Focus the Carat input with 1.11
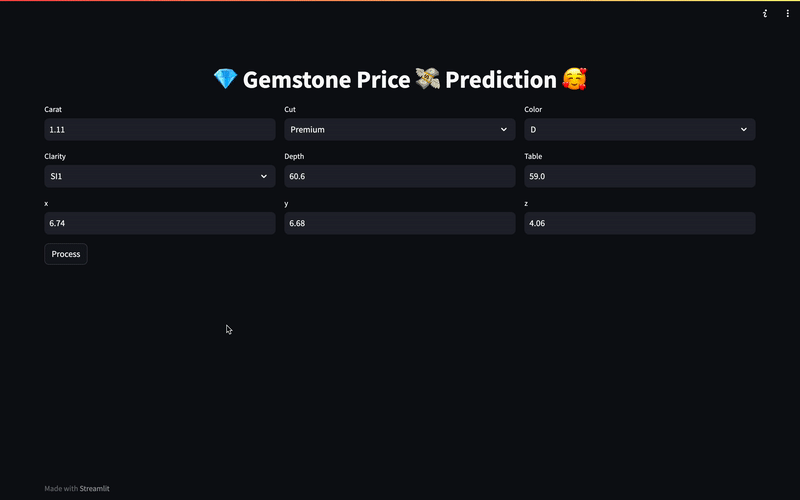The width and height of the screenshot is (800, 500). [160, 130]
